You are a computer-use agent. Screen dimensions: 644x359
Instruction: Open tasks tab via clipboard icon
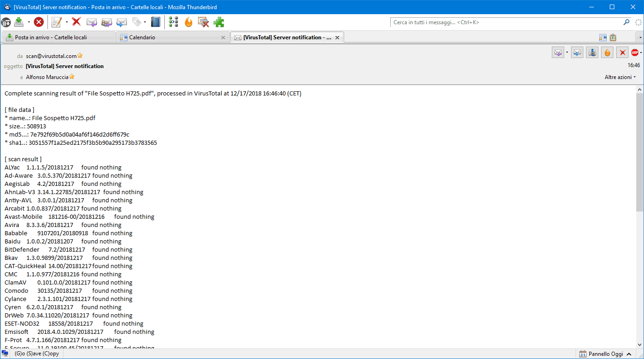pos(613,37)
